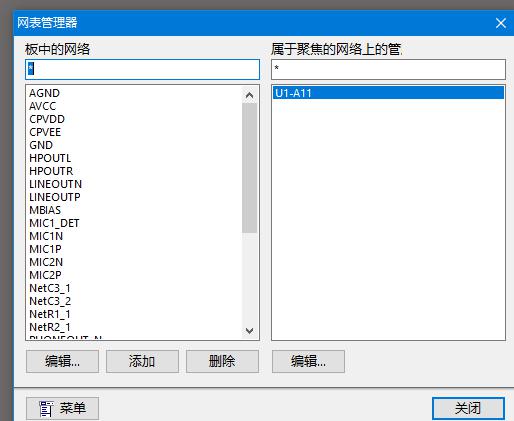Open 编辑 for pins on focused net

coord(308,361)
